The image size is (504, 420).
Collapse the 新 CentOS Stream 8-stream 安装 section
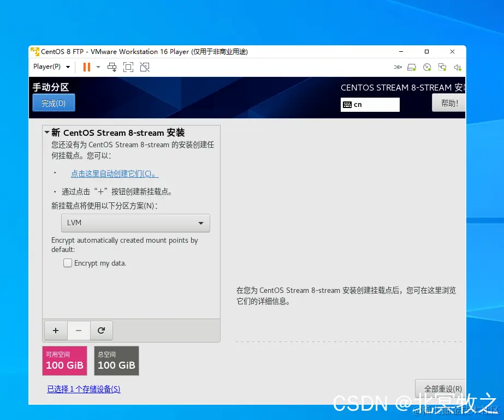[47, 132]
